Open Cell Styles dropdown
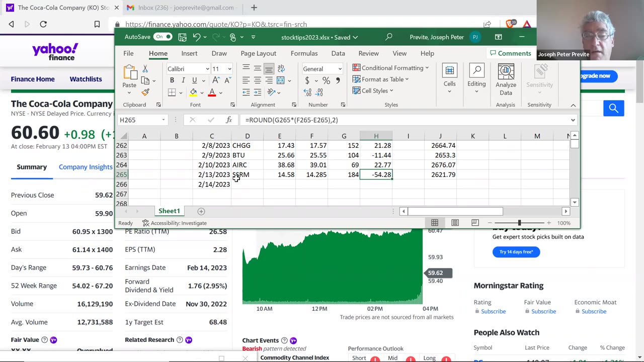This screenshot has width=644, height=362. coord(373,90)
